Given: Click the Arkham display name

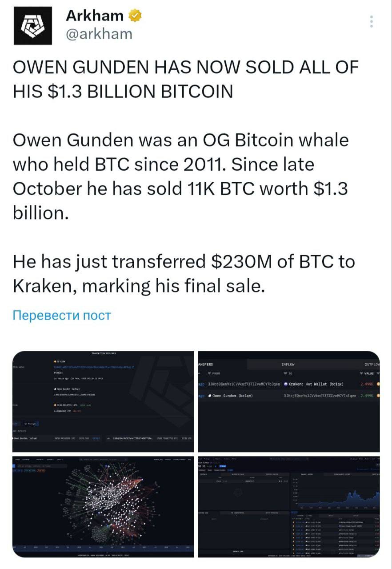Looking at the screenshot, I should pyautogui.click(x=94, y=16).
